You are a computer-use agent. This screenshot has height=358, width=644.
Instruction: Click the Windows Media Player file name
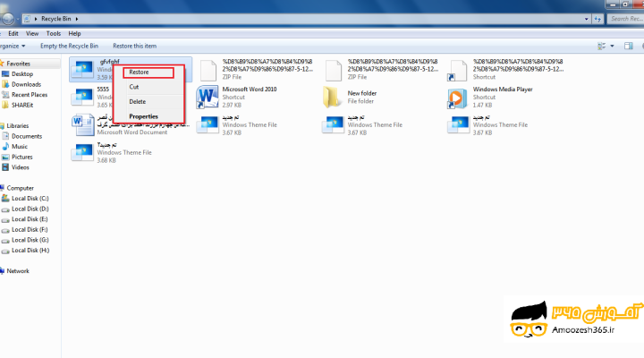503,89
